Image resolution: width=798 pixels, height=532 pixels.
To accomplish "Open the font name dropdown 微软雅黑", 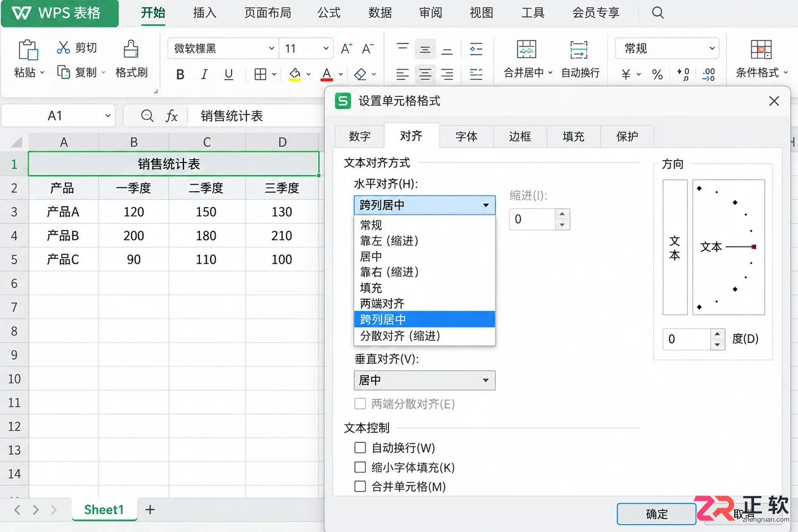I will pyautogui.click(x=272, y=49).
